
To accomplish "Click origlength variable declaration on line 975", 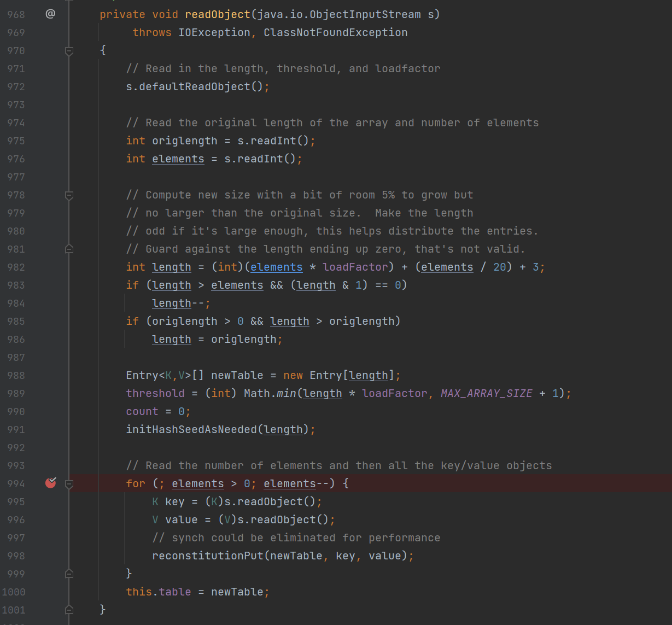I will click(x=185, y=141).
